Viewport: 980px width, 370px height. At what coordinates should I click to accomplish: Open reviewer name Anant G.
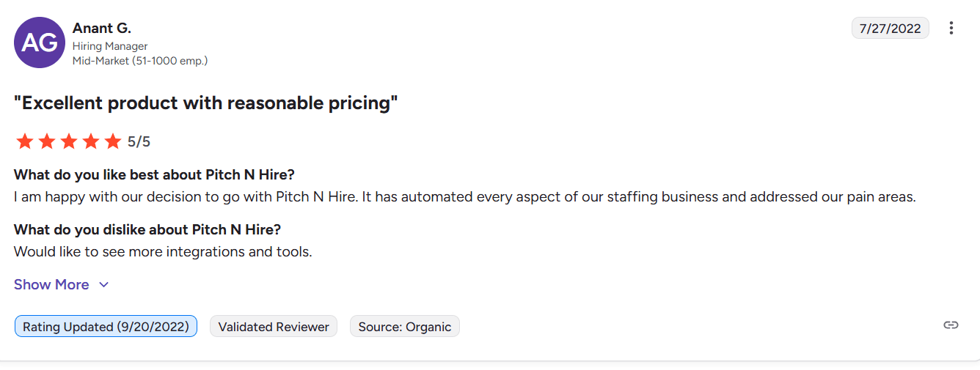click(x=102, y=29)
